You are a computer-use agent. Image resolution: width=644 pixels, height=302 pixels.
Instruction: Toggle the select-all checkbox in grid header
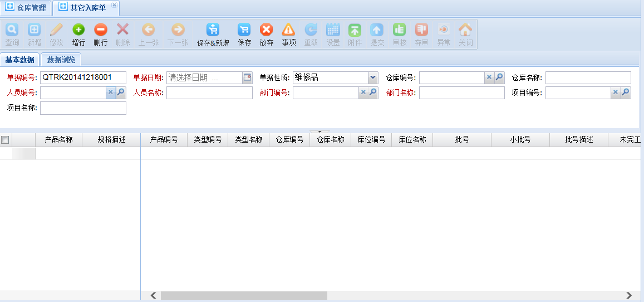(x=6, y=140)
